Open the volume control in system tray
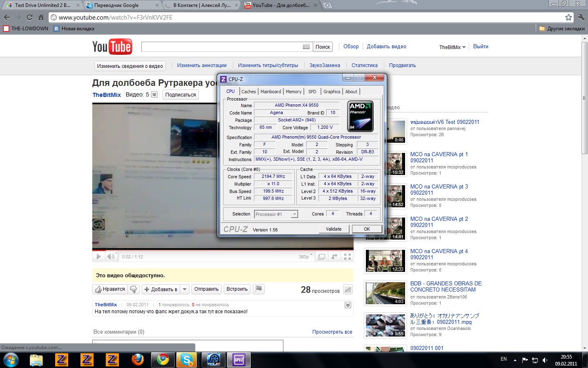The image size is (588, 368). tap(545, 360)
